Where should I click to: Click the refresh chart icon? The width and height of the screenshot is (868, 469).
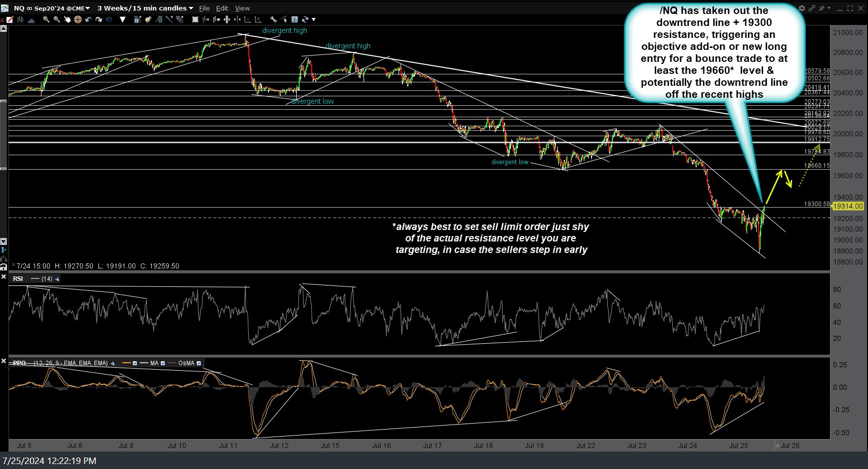(305, 19)
